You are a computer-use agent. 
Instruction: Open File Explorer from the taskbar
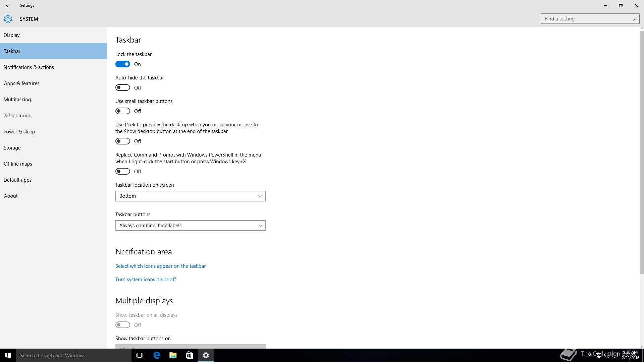[173, 355]
